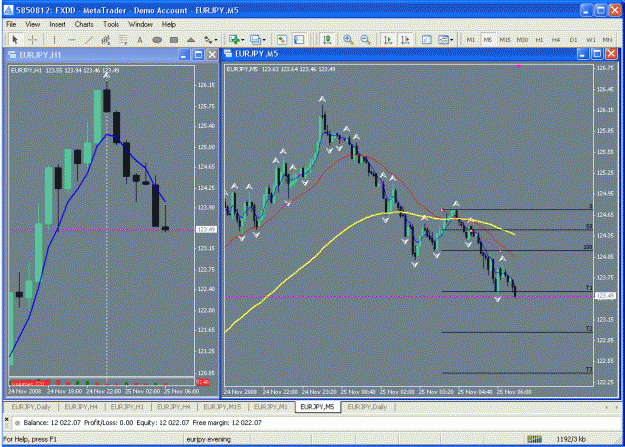Close the terminal balance panel

pos(6,419)
